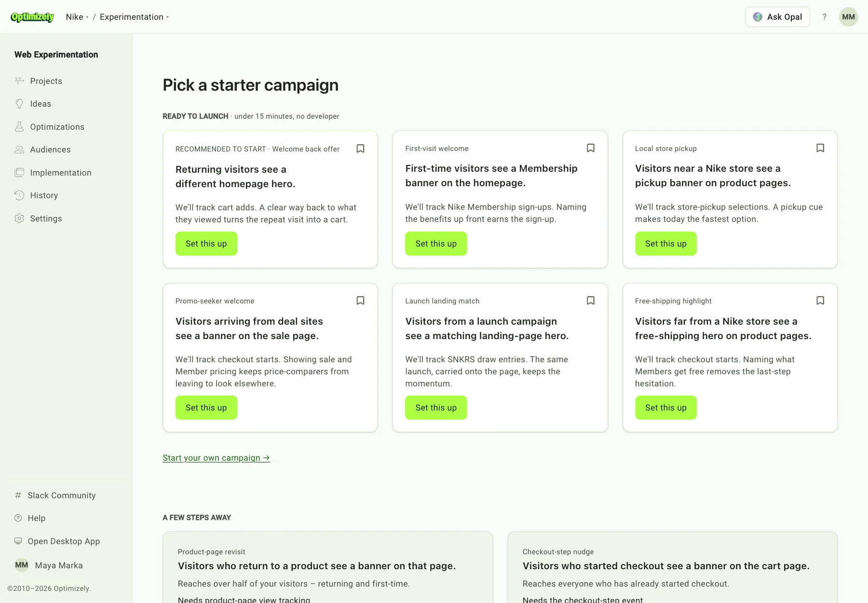Screen dimensions: 868x603
Task: Click Start your own campaign link
Action: tap(217, 458)
